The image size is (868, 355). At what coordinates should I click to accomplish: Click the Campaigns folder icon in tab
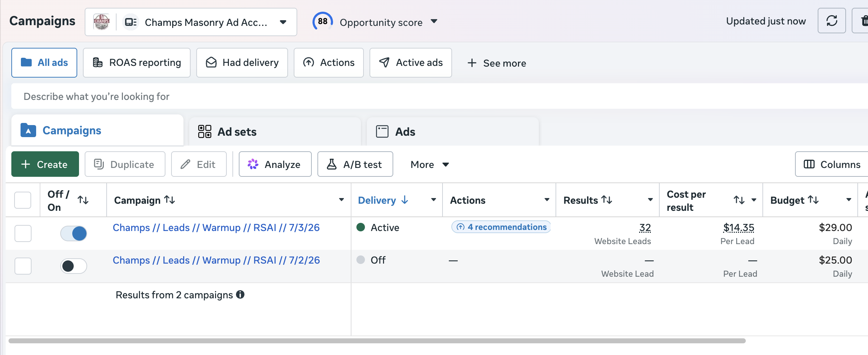(x=28, y=130)
